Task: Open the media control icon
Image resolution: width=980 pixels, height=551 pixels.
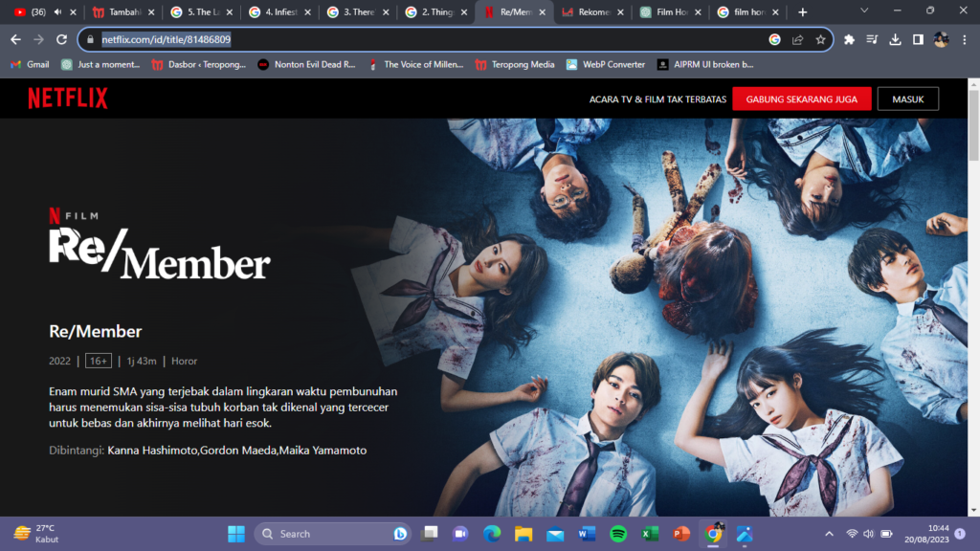Action: click(872, 39)
